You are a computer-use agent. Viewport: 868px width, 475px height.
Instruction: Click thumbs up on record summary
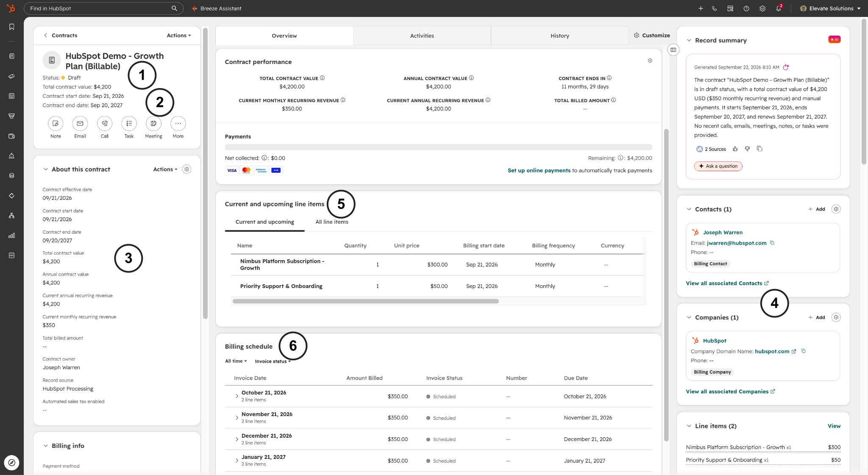click(735, 149)
